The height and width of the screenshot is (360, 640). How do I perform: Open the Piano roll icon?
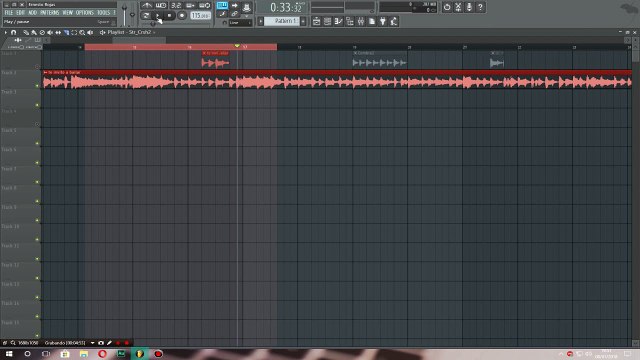pos(338,21)
